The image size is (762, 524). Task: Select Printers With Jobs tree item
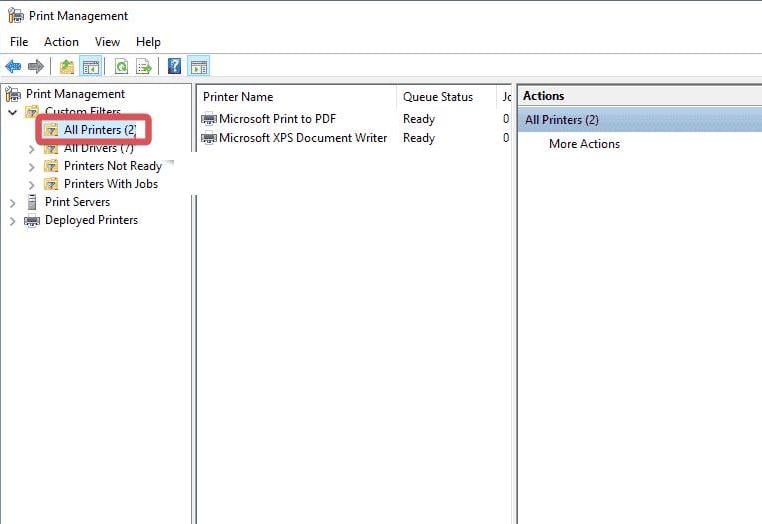tap(111, 184)
